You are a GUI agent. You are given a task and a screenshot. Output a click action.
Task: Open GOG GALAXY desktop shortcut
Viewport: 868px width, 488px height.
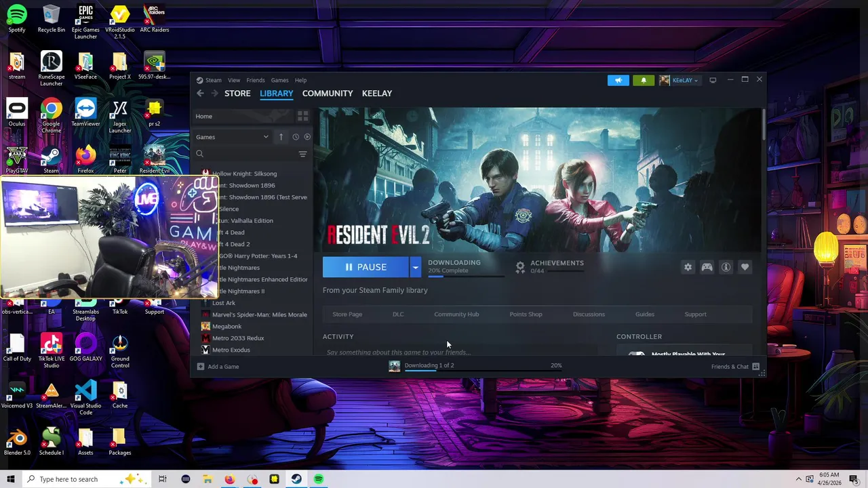(x=85, y=347)
